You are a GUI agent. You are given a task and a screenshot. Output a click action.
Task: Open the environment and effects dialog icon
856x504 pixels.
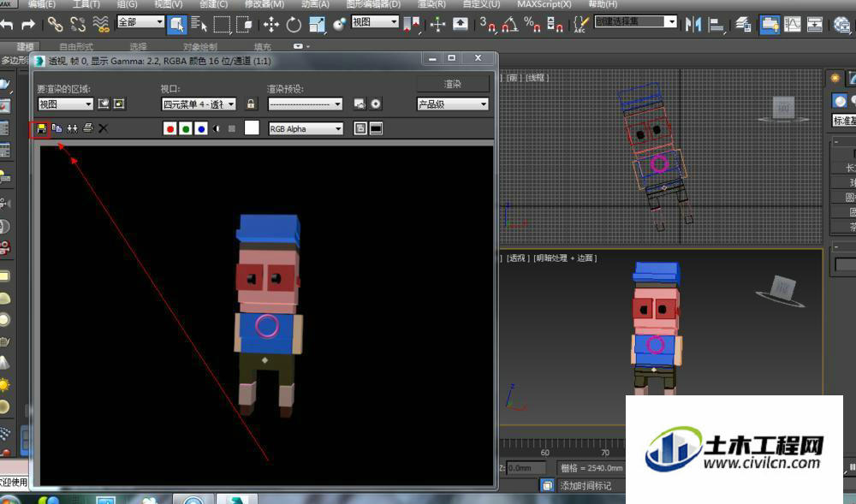point(376,104)
